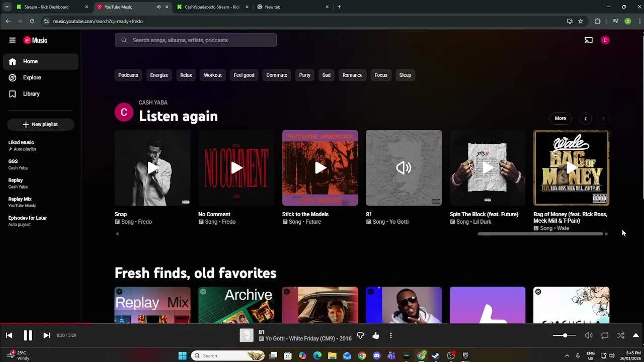Viewport: 644px width, 362px height.
Task: Go to previous Listen again page
Action: (586, 118)
